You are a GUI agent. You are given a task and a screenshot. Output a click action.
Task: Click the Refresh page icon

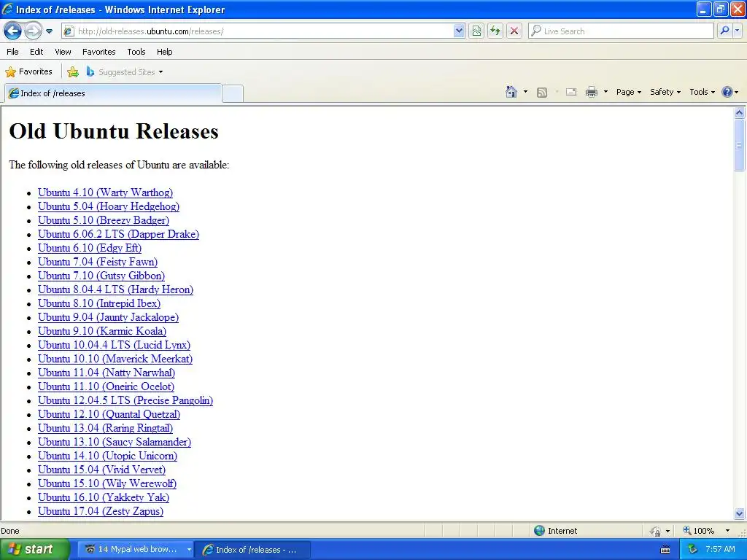coord(495,31)
